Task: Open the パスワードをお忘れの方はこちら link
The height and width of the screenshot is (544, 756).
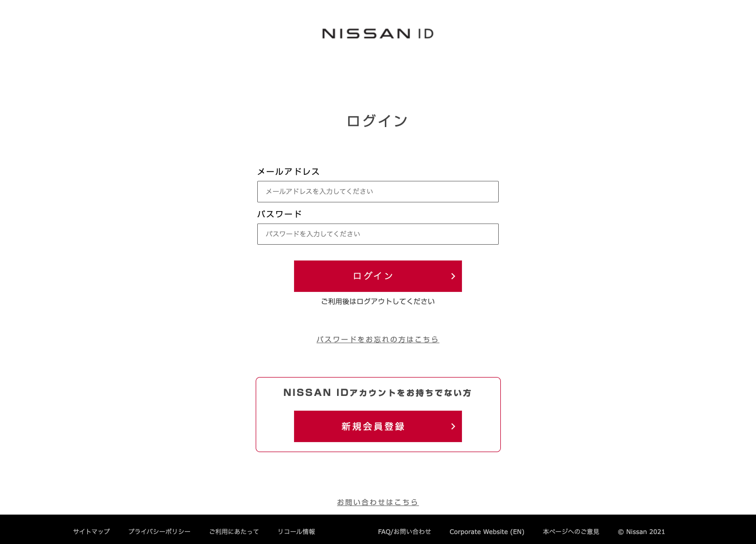Action: [x=377, y=340]
